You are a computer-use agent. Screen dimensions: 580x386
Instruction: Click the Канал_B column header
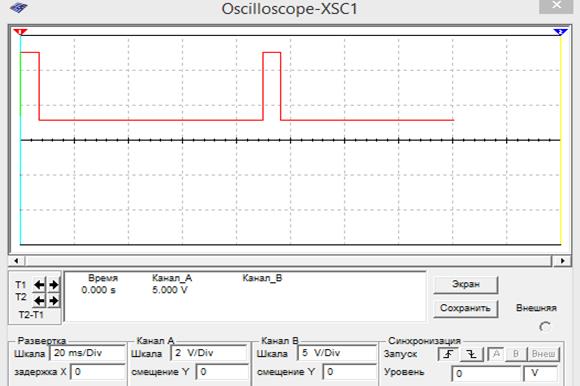click(x=262, y=278)
